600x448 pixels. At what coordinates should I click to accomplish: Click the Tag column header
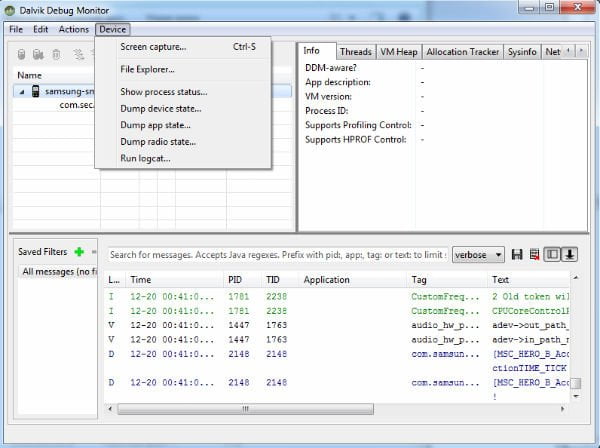(447, 280)
